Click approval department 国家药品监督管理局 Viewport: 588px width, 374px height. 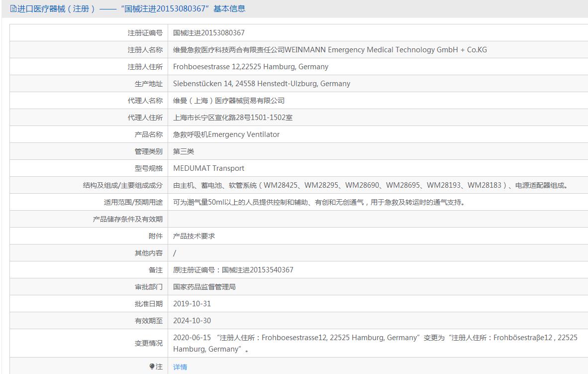(204, 287)
